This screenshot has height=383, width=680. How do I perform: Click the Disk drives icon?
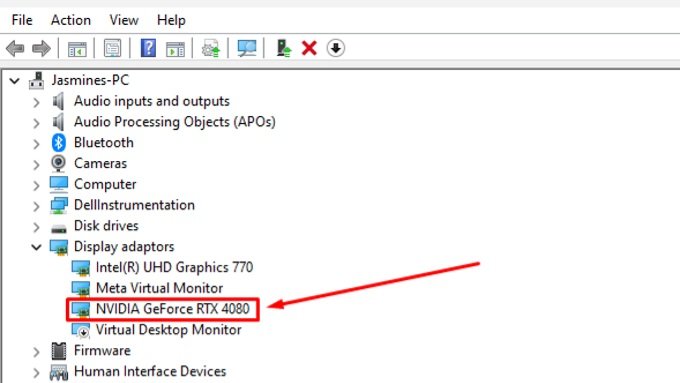[59, 228]
